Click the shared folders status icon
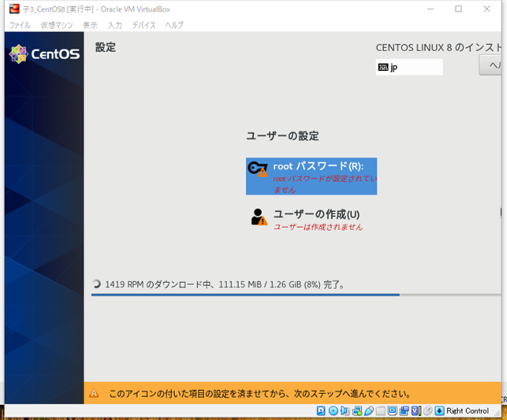 click(381, 411)
